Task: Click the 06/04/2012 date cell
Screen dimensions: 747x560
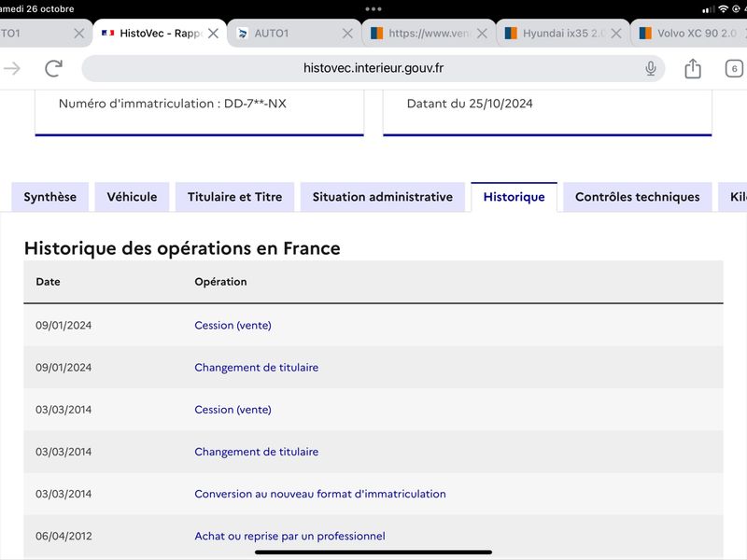Action: (63, 536)
